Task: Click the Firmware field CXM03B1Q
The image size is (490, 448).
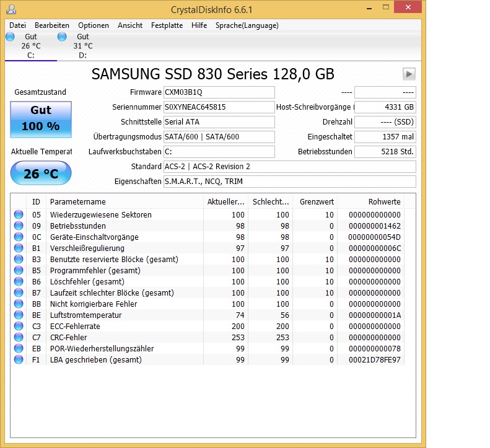Action: tap(219, 92)
